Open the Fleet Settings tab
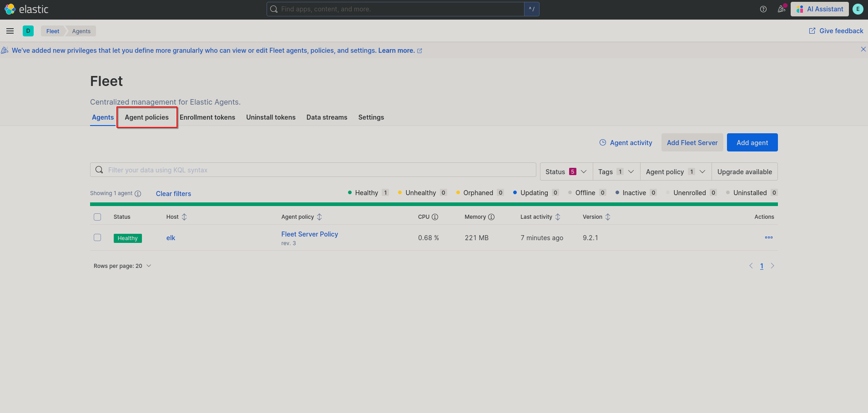Viewport: 868px width, 413px height. pyautogui.click(x=371, y=117)
